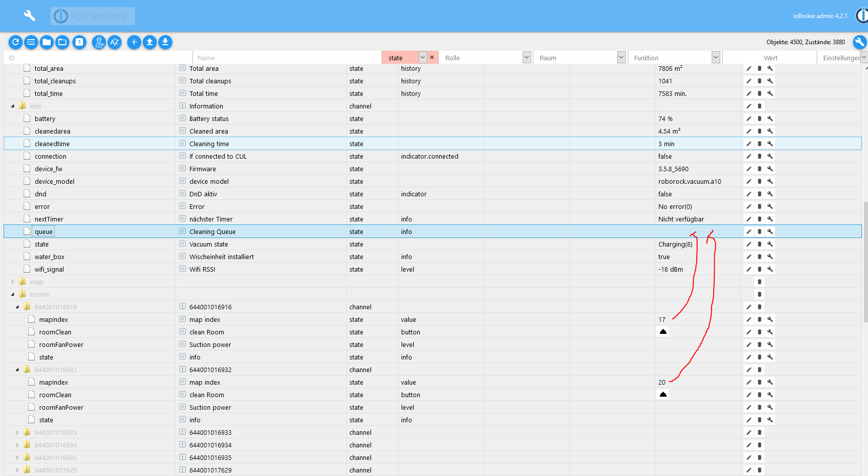Refresh the objects tree

16,42
